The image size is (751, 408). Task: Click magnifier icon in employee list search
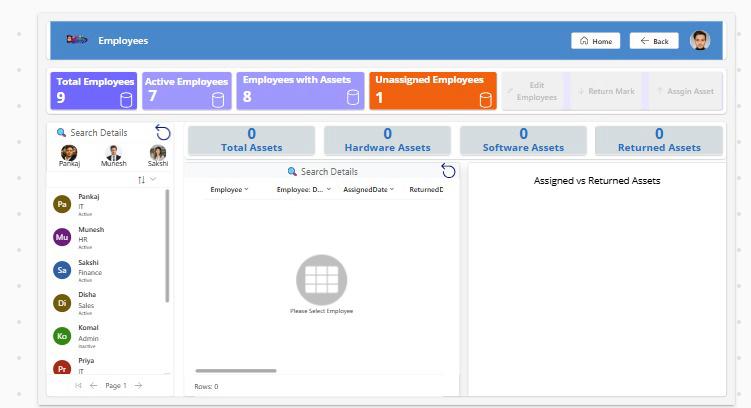61,133
